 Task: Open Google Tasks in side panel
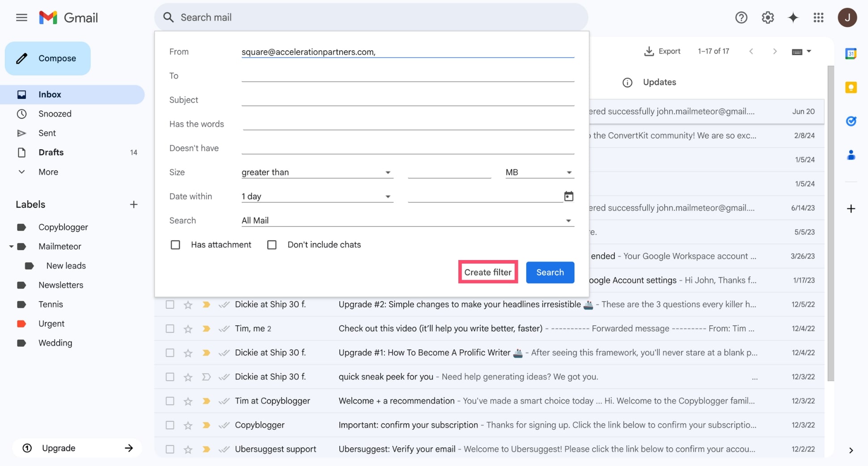pos(851,121)
